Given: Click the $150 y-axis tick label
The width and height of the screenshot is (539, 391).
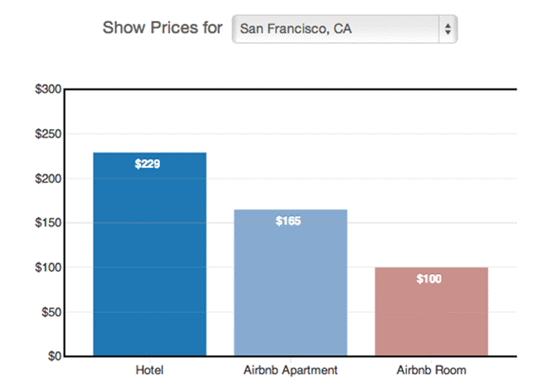Looking at the screenshot, I should [x=48, y=223].
